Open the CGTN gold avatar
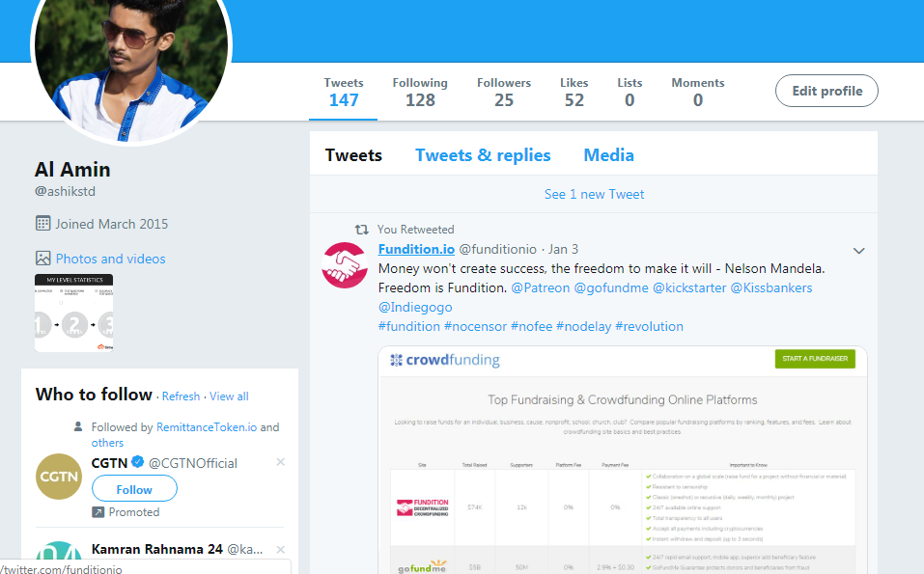Image resolution: width=924 pixels, height=574 pixels. pyautogui.click(x=59, y=477)
